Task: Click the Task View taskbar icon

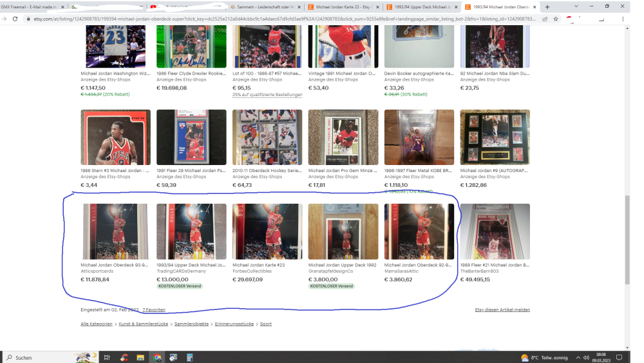Action: (107, 357)
